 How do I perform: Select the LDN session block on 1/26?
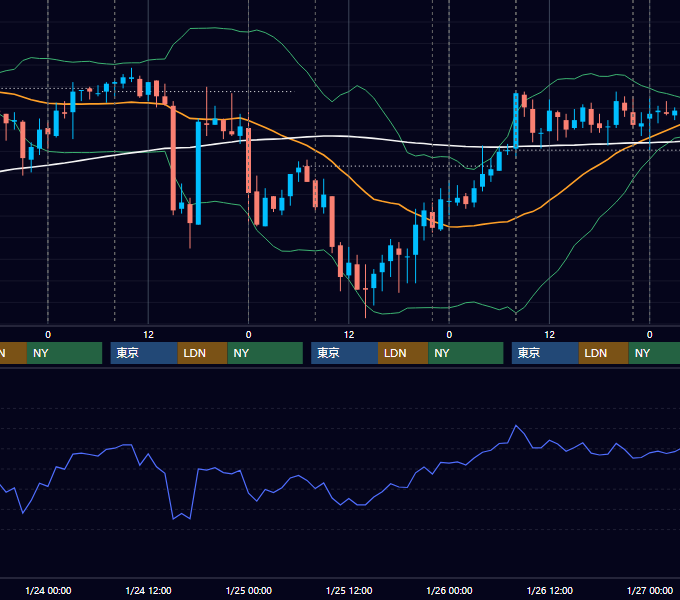[604, 353]
